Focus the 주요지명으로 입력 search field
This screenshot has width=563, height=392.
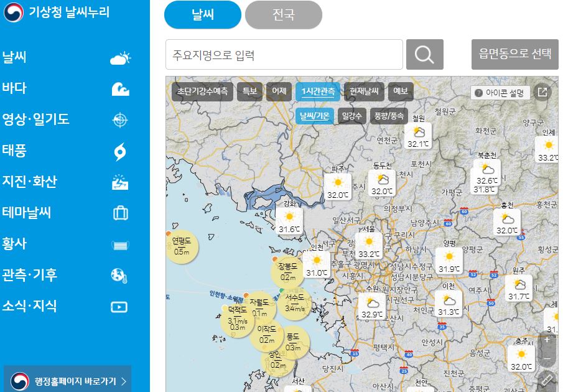284,55
